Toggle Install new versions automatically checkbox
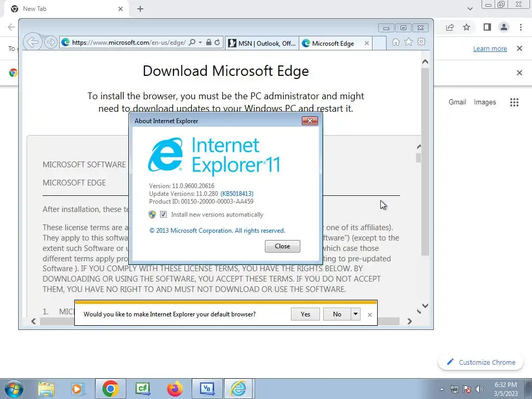The image size is (532, 399). (x=163, y=215)
